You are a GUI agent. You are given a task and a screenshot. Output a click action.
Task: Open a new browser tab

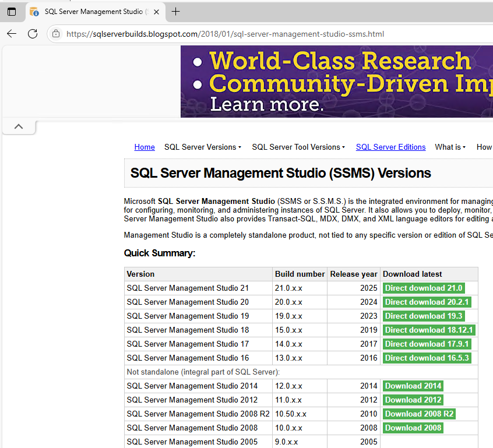pos(175,12)
